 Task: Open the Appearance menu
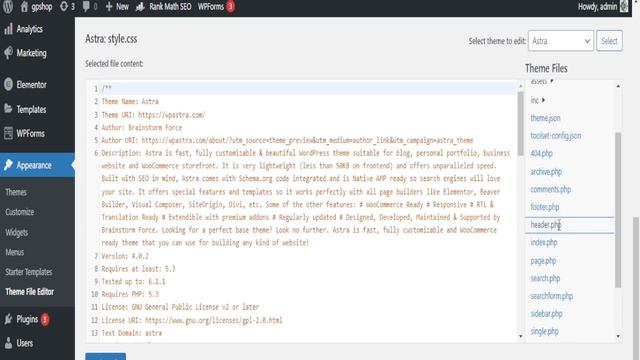coord(34,165)
